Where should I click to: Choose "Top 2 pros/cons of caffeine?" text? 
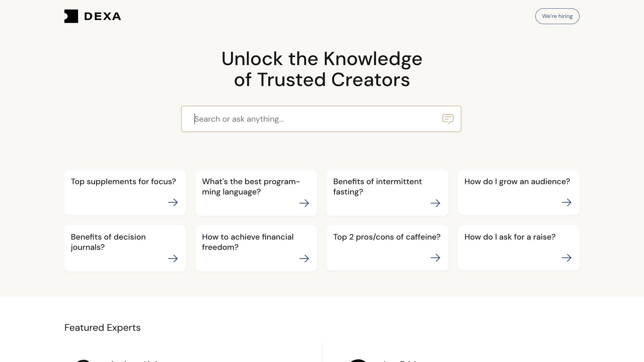tap(387, 237)
